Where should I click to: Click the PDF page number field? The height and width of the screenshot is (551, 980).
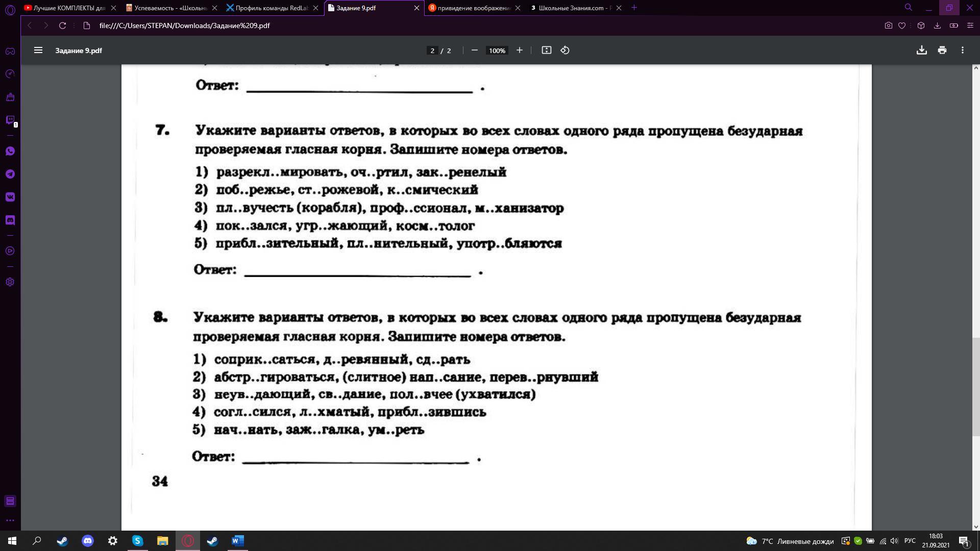tap(432, 51)
